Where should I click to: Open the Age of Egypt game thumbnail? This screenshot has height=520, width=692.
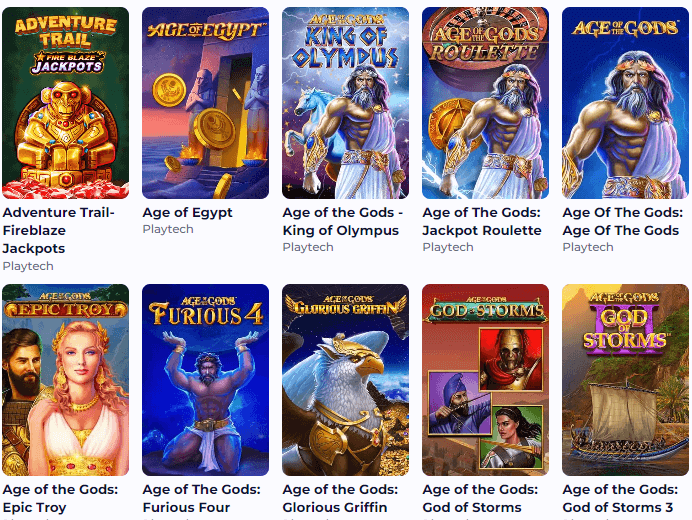205,103
